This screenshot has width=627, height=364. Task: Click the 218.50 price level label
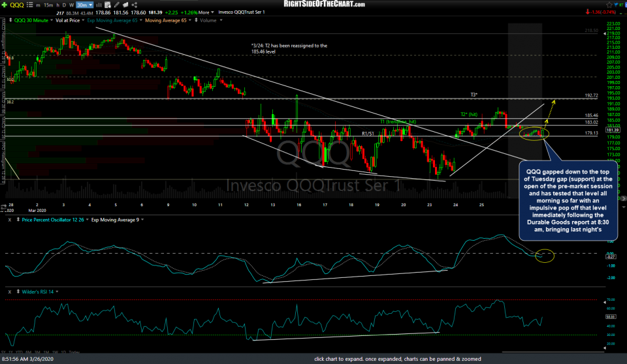coord(592,31)
